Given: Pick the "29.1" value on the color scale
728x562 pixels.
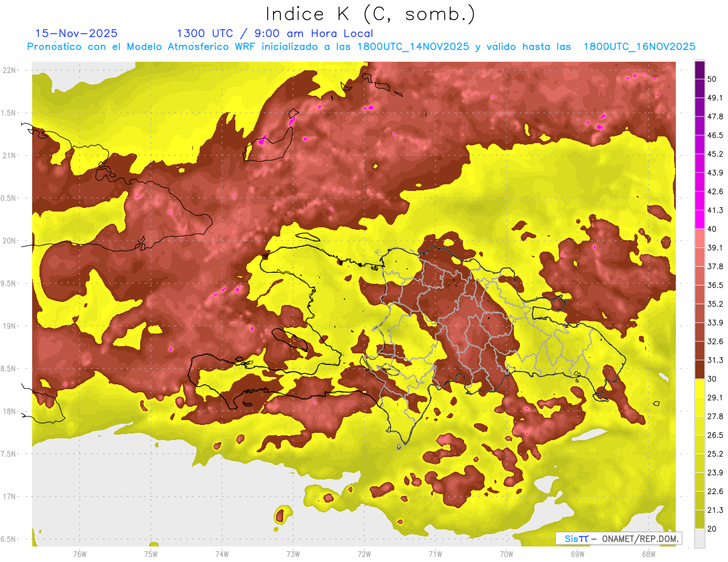Looking at the screenshot, I should (x=715, y=397).
